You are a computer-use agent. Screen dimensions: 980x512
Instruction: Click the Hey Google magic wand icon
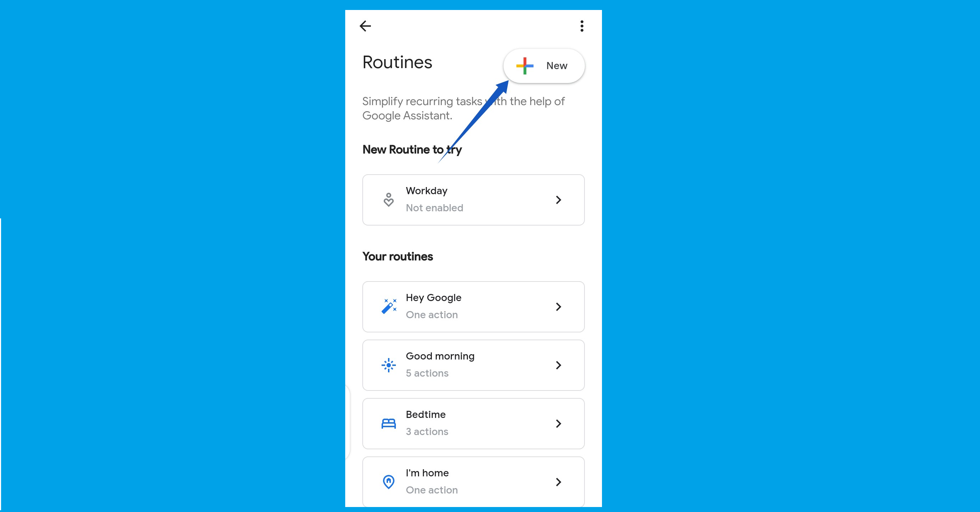[389, 306]
